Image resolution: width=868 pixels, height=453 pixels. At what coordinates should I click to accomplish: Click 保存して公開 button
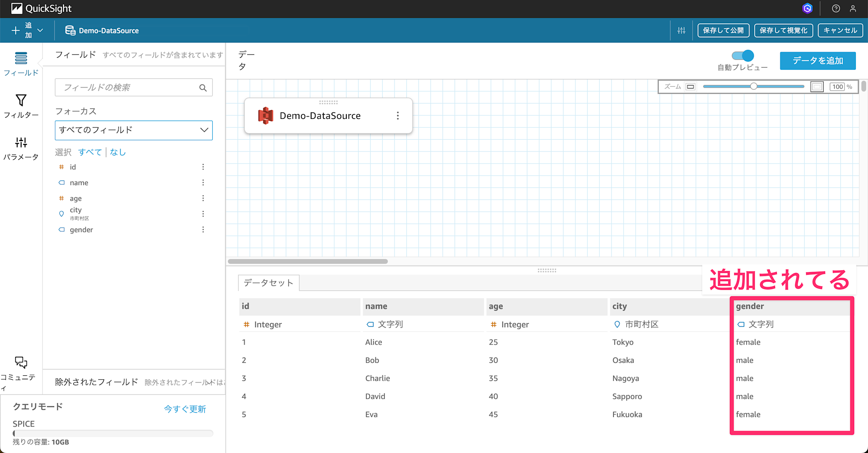pos(723,30)
